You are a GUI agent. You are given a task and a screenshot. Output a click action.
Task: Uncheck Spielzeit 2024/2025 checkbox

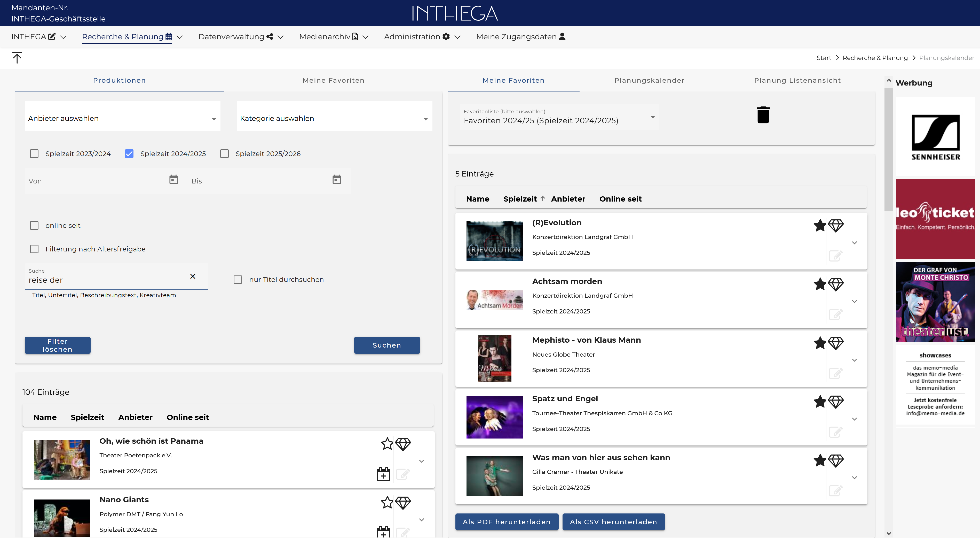pos(129,153)
